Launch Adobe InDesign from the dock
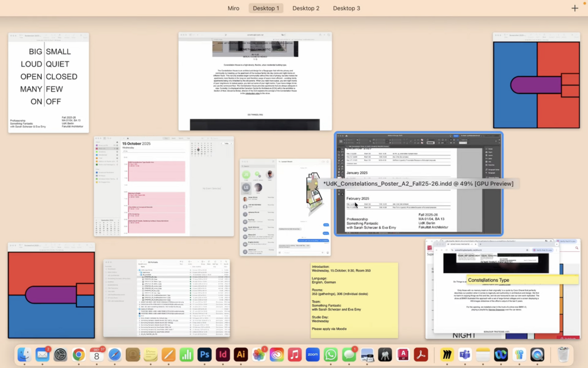 point(222,355)
